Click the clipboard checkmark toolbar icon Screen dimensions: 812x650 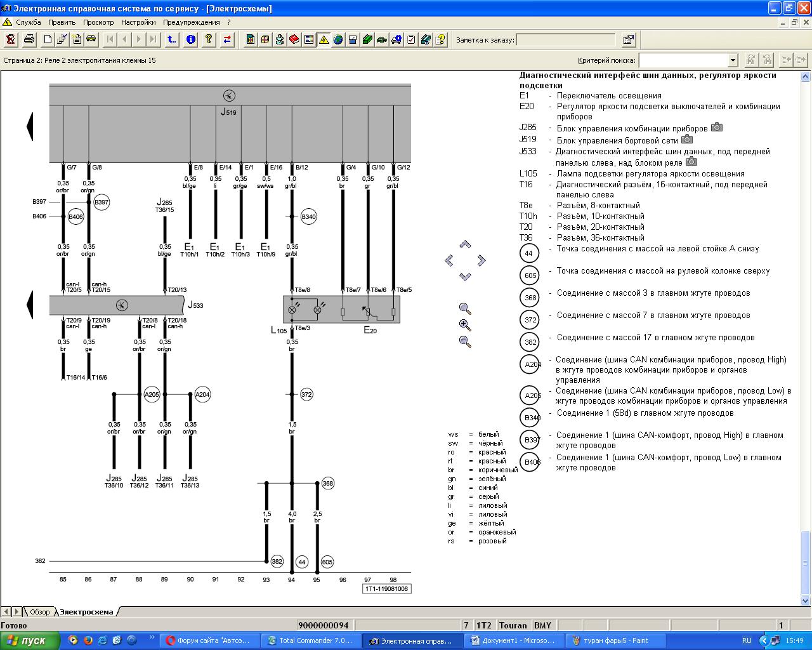[x=411, y=39]
